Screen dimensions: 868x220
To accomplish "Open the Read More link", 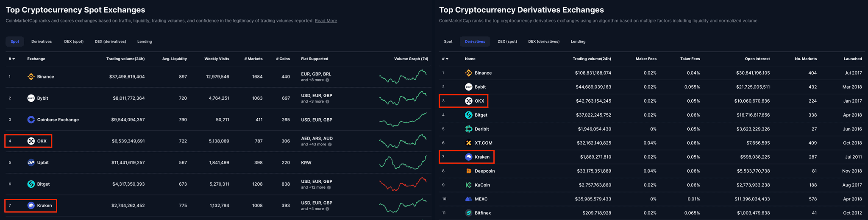I will [325, 21].
